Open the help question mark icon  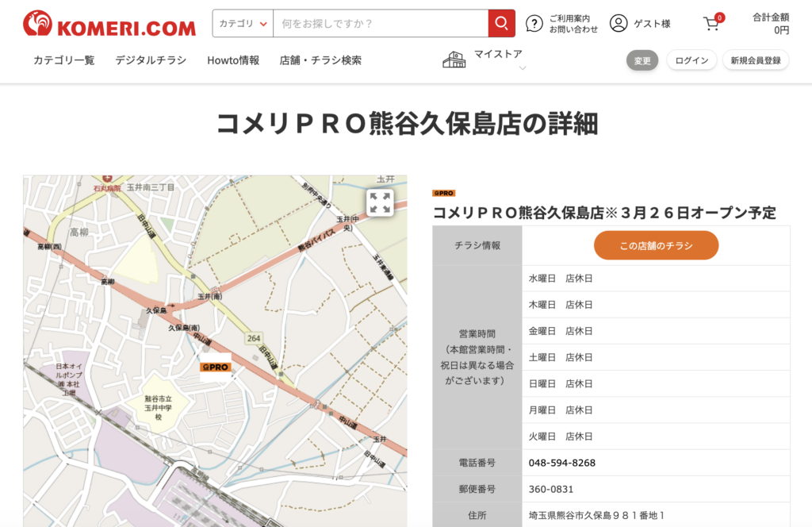(535, 24)
